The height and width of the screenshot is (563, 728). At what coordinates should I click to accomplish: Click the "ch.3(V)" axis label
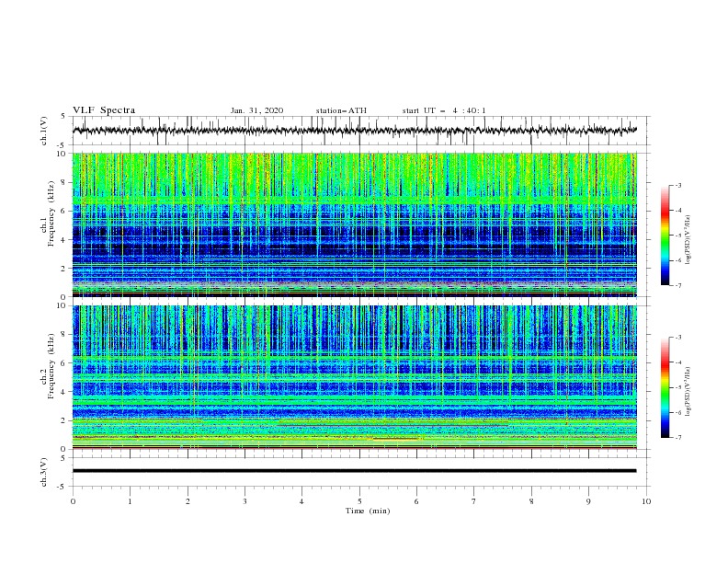pyautogui.click(x=44, y=472)
